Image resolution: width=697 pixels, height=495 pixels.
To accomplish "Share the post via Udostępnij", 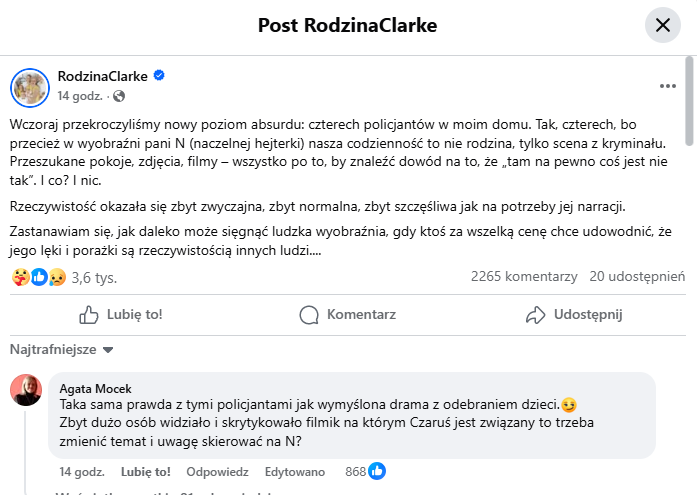I will coord(573,315).
